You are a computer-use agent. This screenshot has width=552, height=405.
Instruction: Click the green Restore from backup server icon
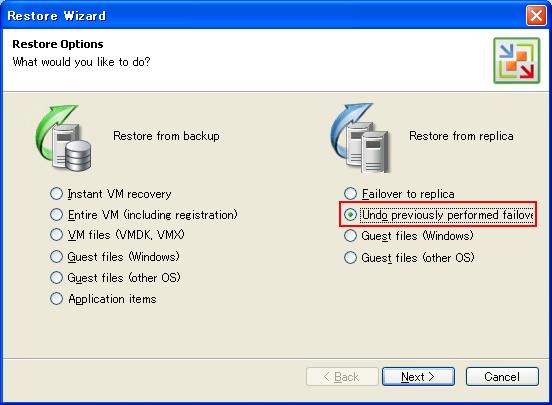pyautogui.click(x=64, y=138)
